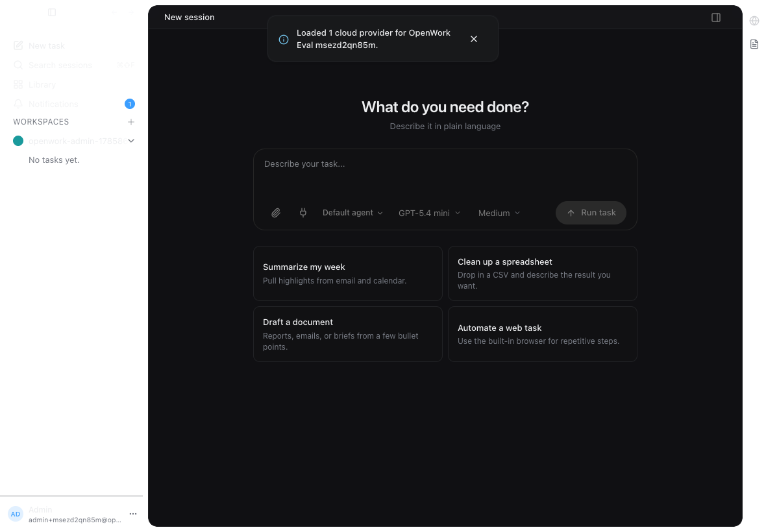Click the No tasks yet text
Viewport: 766px width, 532px height.
click(x=54, y=160)
